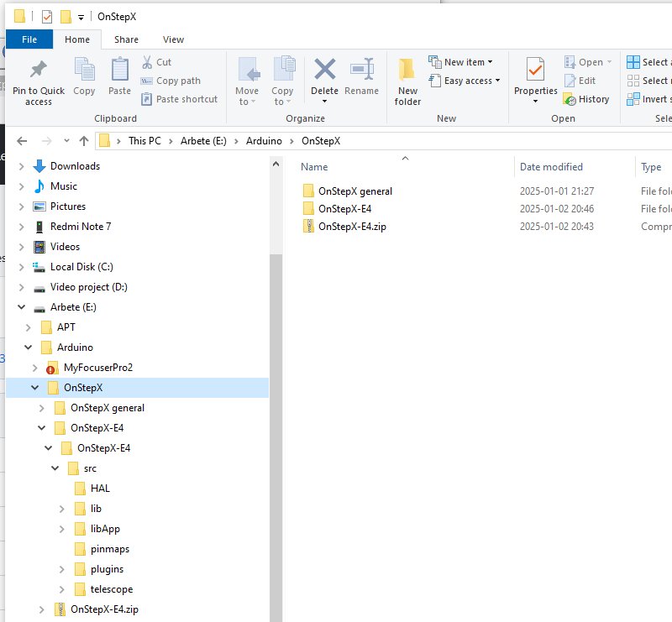This screenshot has width=672, height=622.
Task: Click the OnStepX-E4.zip date 2025-01-02 20:43
Action: pos(557,227)
